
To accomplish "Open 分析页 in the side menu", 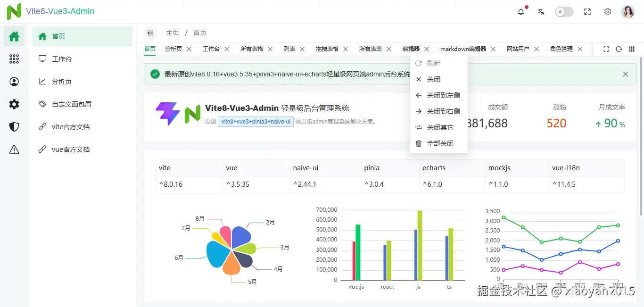I will point(82,82).
